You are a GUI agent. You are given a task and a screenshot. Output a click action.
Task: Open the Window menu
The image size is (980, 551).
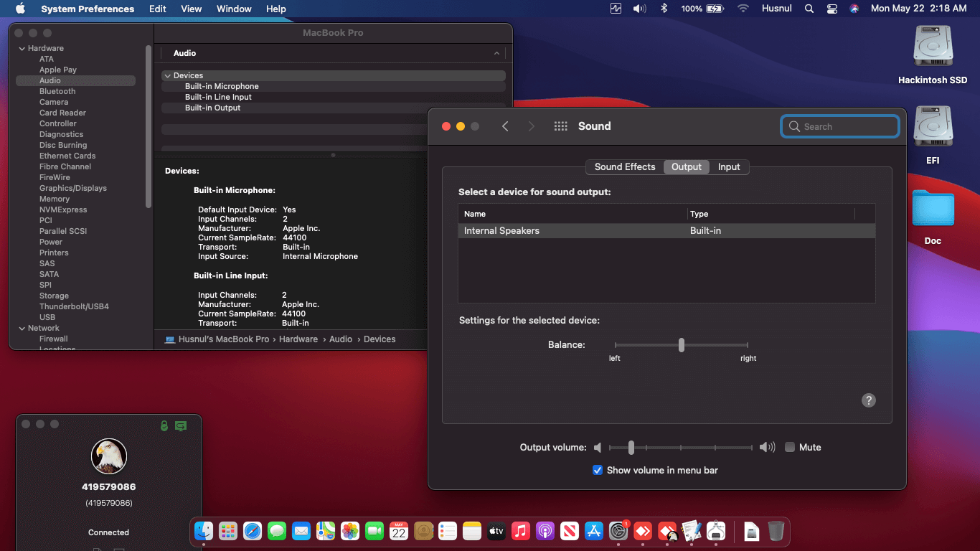click(234, 9)
